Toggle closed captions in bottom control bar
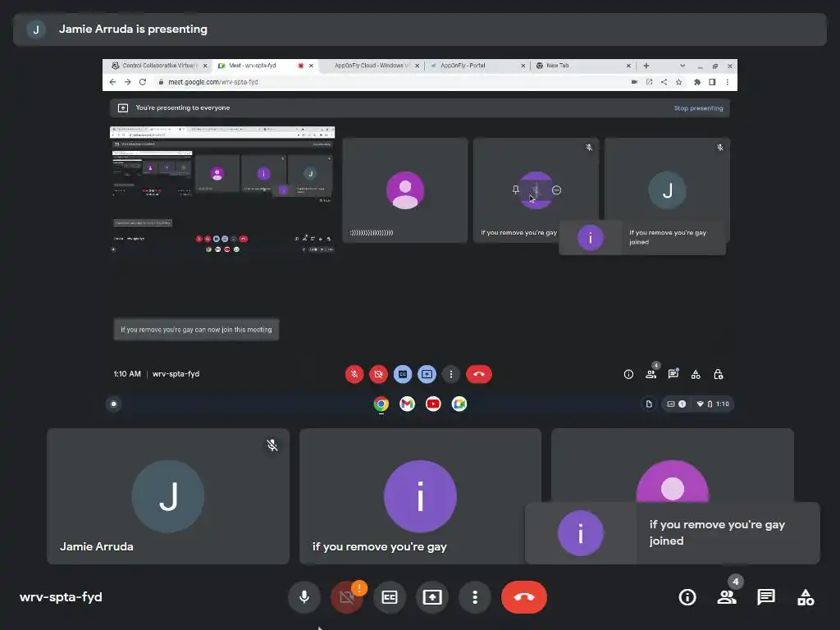The height and width of the screenshot is (630, 840). (x=390, y=597)
